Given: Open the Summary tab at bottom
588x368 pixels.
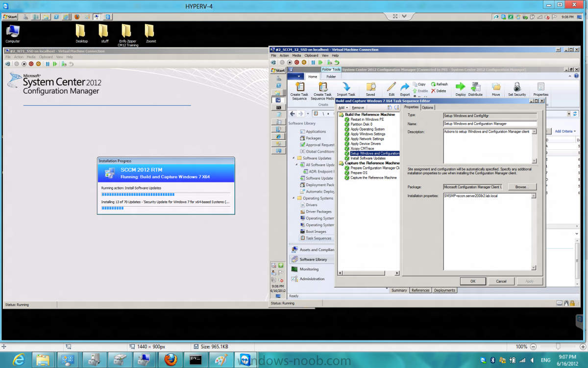Looking at the screenshot, I should 399,290.
